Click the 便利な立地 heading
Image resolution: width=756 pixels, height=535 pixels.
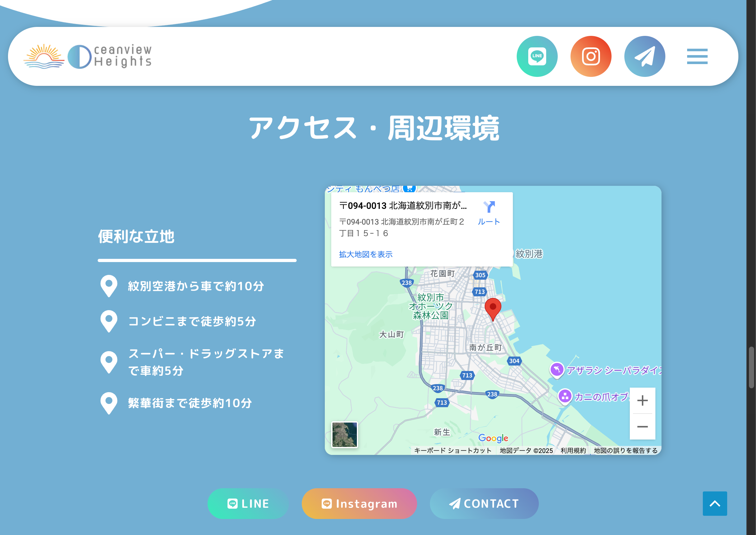pos(136,236)
